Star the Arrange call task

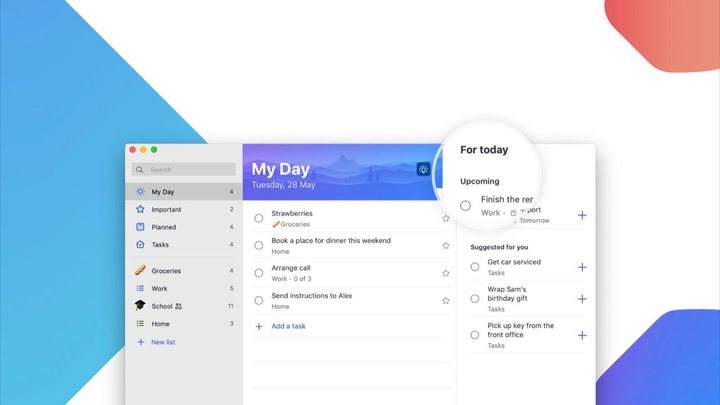pos(445,273)
